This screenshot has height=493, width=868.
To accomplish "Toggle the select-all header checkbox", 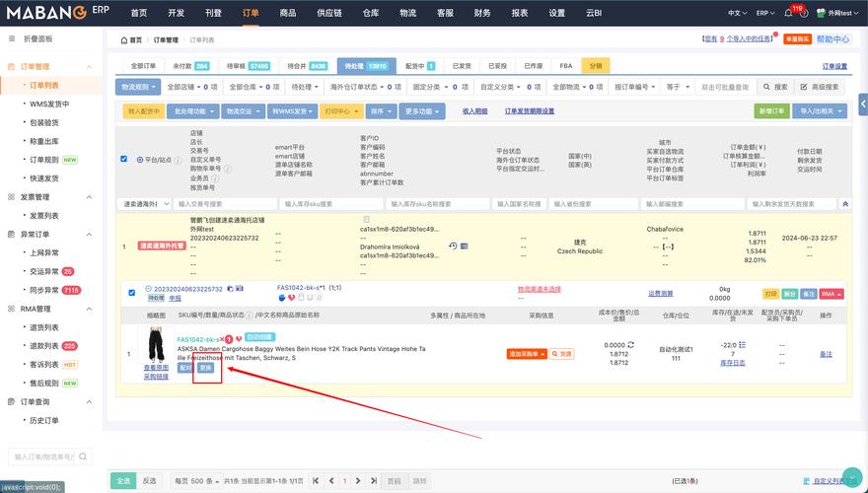I will click(x=123, y=159).
